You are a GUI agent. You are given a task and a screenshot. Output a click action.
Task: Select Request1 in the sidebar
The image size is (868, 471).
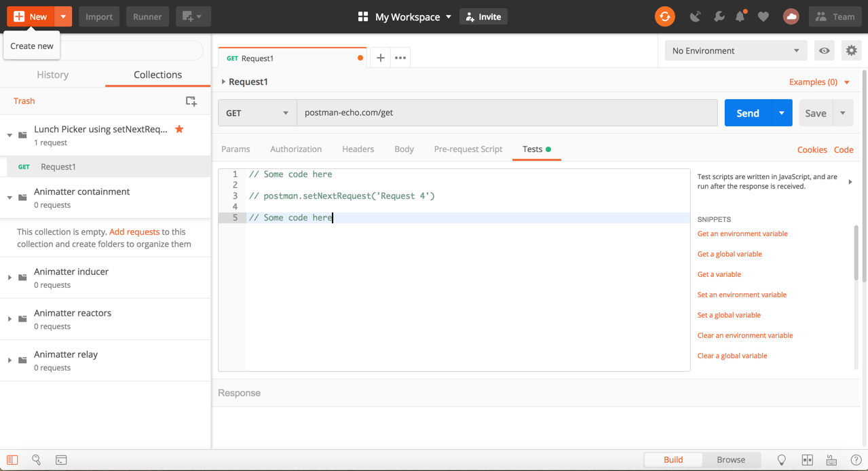(105, 166)
